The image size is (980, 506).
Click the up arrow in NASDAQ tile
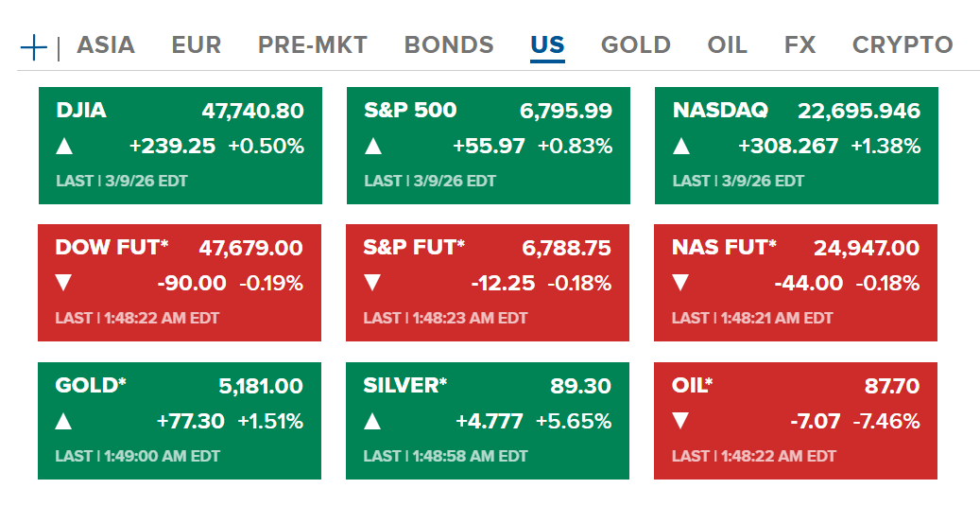click(681, 147)
